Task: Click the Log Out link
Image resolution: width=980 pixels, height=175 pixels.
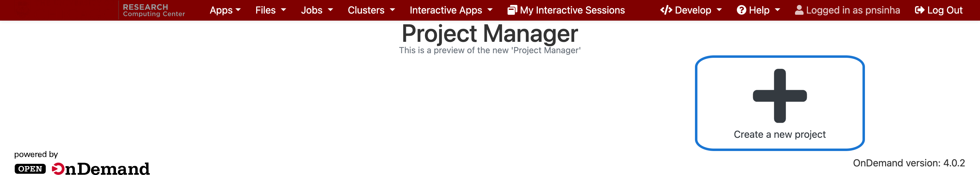Action: click(945, 10)
